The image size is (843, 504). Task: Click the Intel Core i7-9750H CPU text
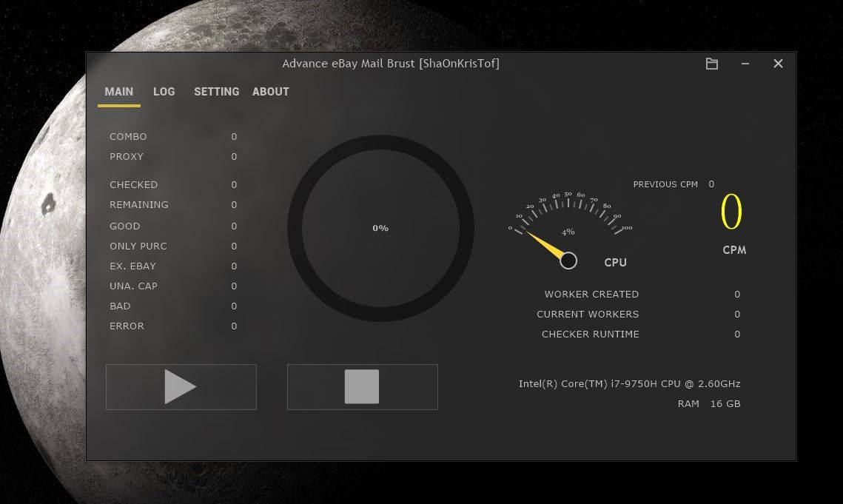(630, 383)
